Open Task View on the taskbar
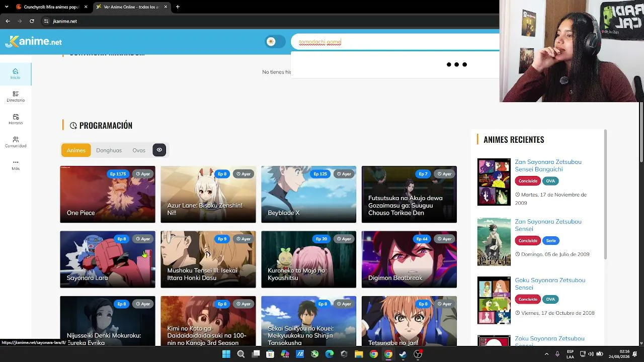This screenshot has width=644, height=362. click(256, 354)
